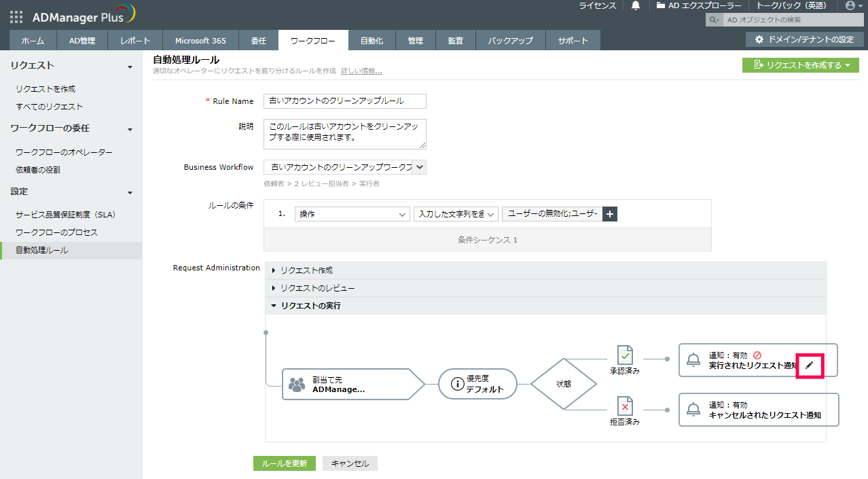Click bell icon of cancelled request notification
The width and height of the screenshot is (868, 479).
693,410
